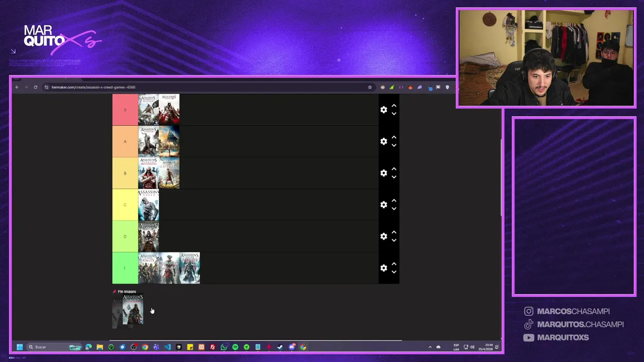Open Steam from the taskbar
The image size is (644, 362).
coord(280,347)
